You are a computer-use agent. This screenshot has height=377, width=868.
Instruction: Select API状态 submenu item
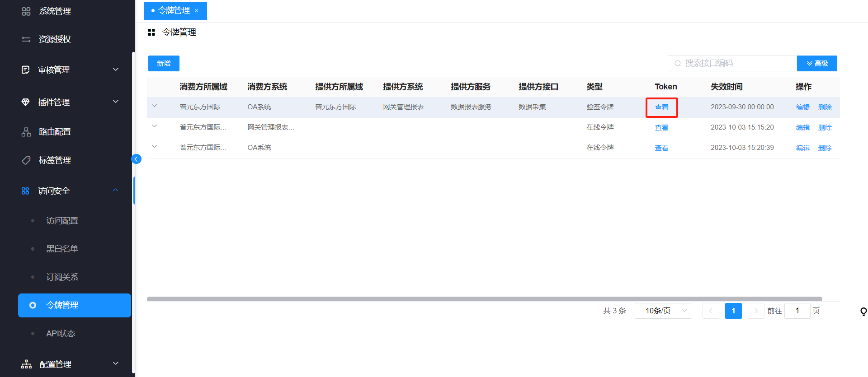(61, 334)
